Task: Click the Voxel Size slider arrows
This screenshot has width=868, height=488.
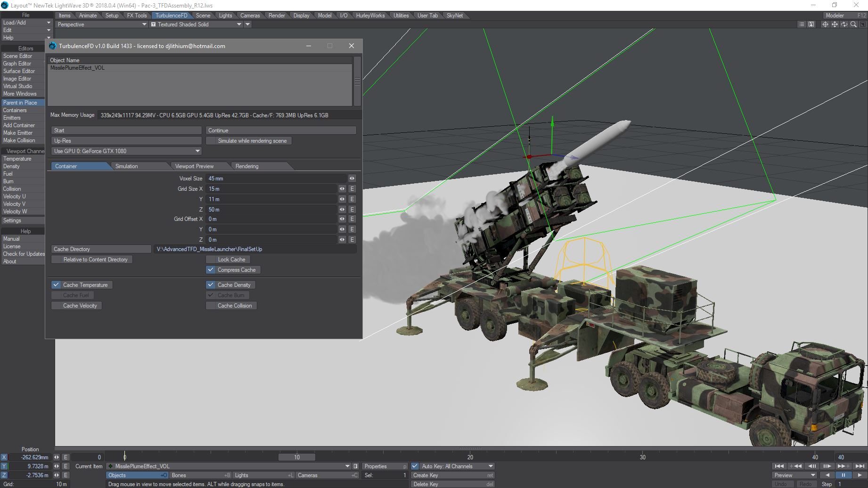Action: [x=352, y=179]
